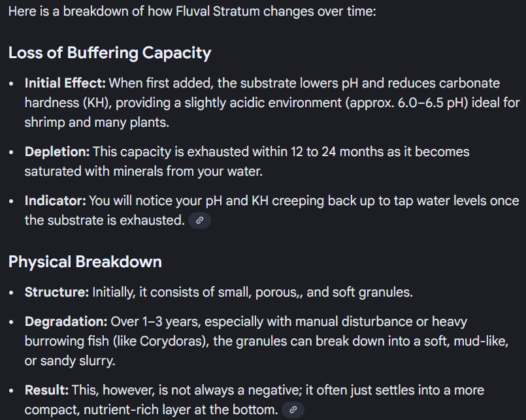Click the "Loss of Buffering Capacity" heading
Image resolution: width=526 pixels, height=420 pixels.
pyautogui.click(x=110, y=53)
